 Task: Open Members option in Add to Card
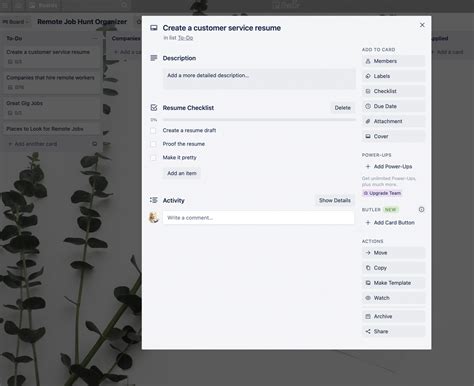[393, 61]
